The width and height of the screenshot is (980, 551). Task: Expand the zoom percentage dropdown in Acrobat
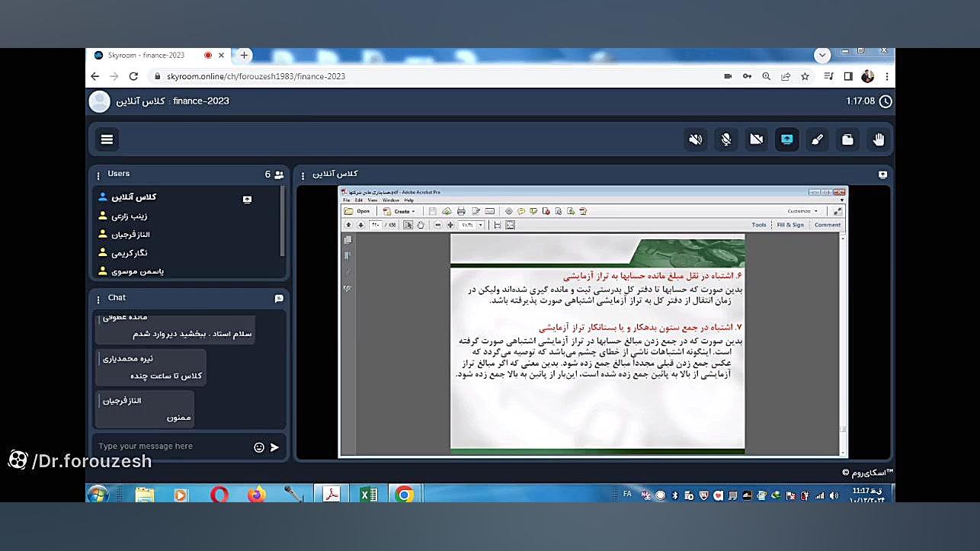click(481, 225)
